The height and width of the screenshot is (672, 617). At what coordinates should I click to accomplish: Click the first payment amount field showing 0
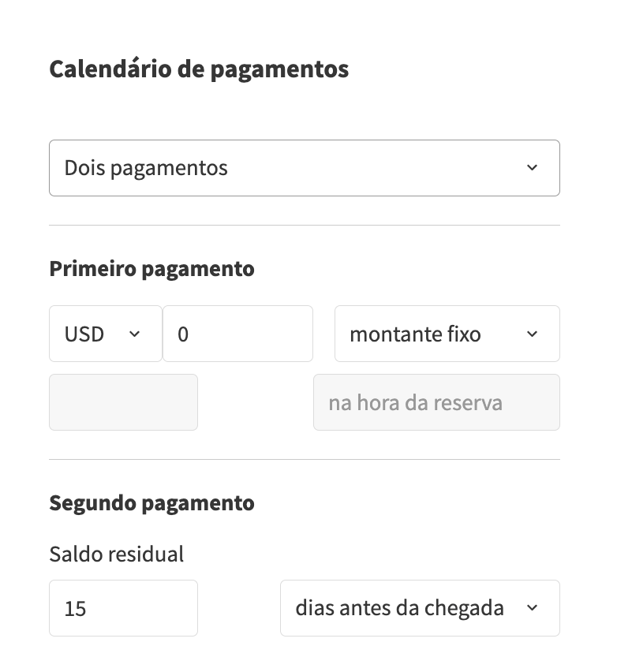point(237,334)
